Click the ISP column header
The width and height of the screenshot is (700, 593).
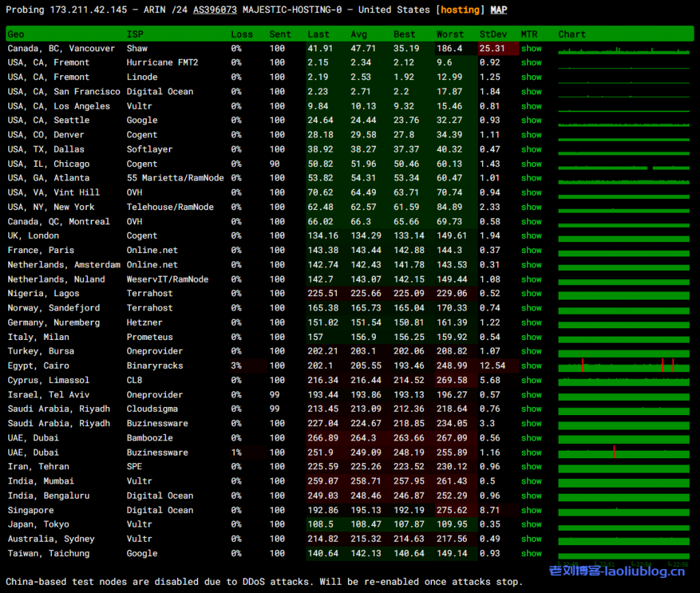(x=135, y=34)
